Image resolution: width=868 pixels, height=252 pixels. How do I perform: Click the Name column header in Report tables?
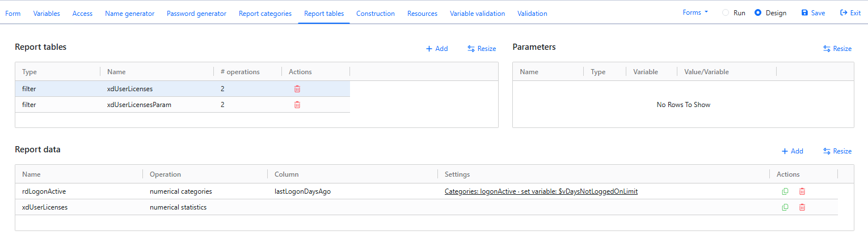pos(157,72)
